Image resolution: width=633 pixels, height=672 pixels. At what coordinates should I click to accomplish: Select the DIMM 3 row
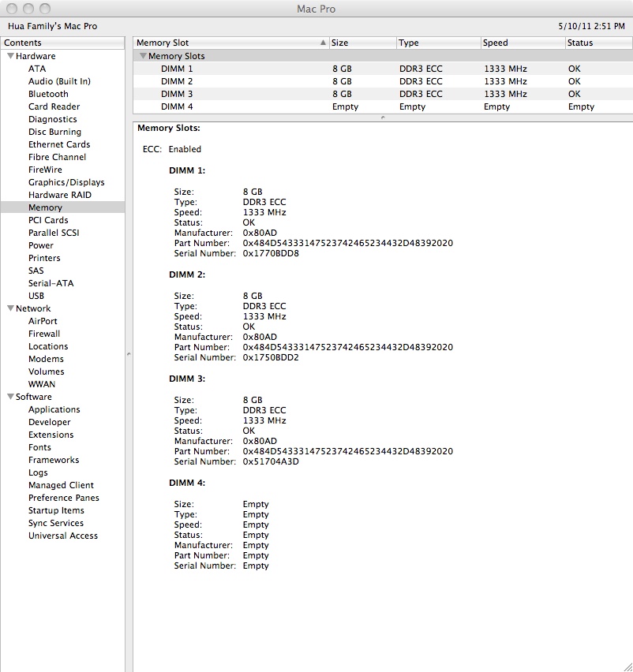pos(383,94)
